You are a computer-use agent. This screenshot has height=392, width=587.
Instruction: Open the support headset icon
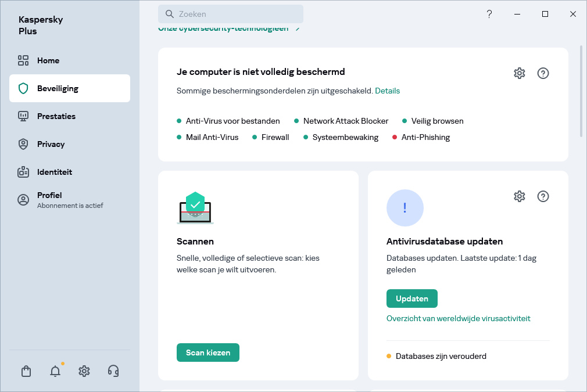point(113,371)
